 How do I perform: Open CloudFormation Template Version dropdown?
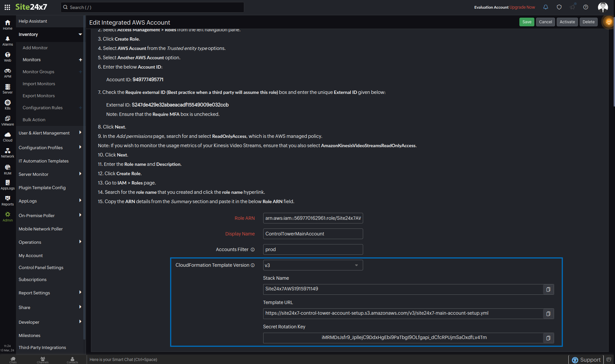point(312,265)
